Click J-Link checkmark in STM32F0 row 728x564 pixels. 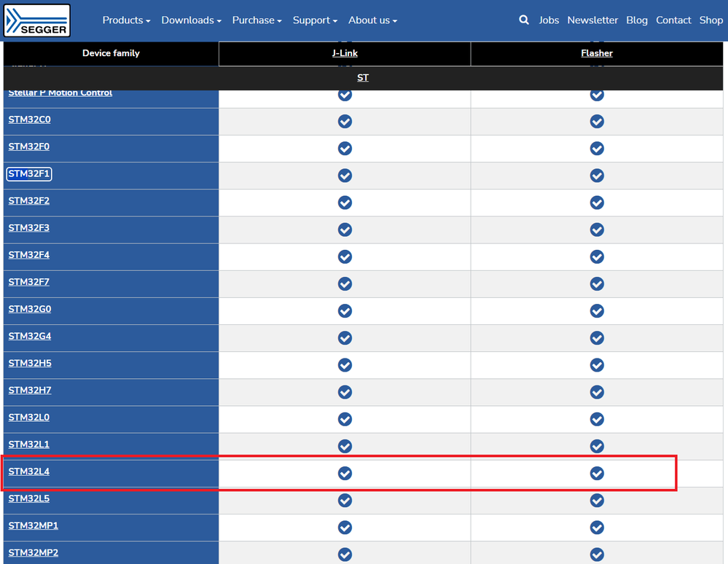(x=345, y=149)
